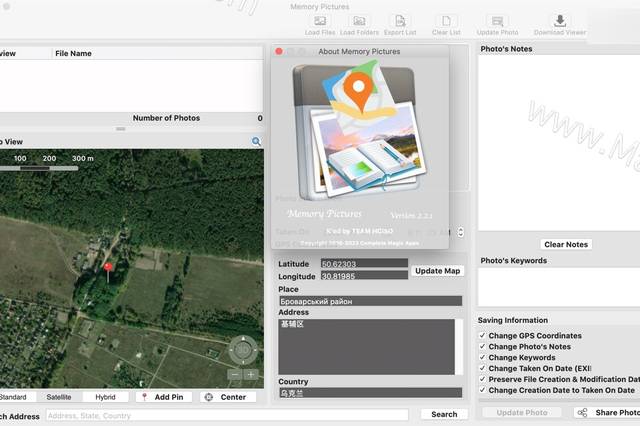Toggle Change Keywords checkbox
The width and height of the screenshot is (640, 426).
(x=482, y=357)
